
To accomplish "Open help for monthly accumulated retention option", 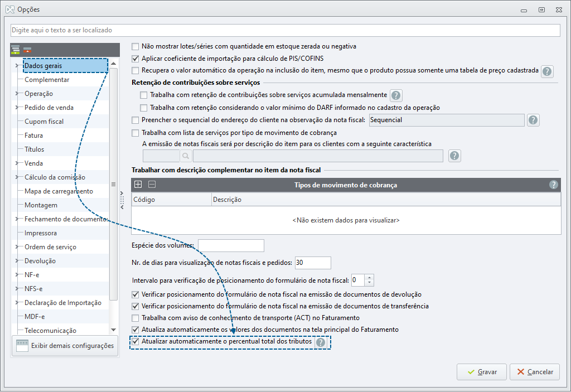I will pos(396,95).
